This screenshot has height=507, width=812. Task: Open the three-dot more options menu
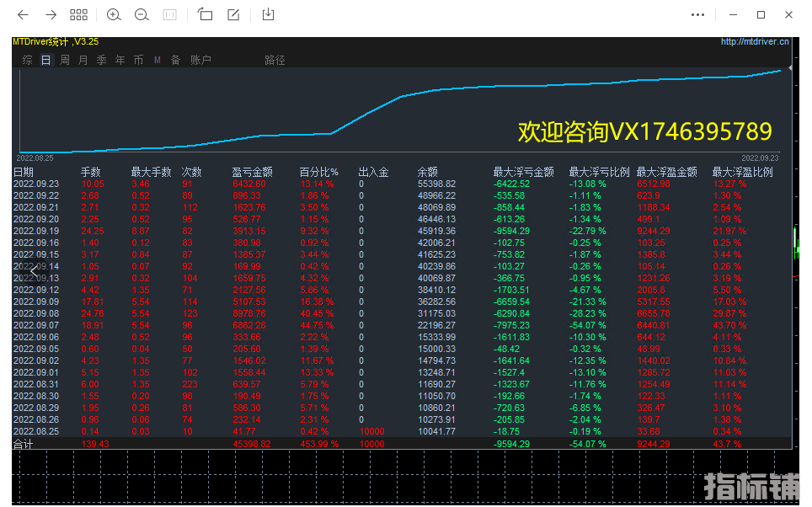(x=697, y=14)
